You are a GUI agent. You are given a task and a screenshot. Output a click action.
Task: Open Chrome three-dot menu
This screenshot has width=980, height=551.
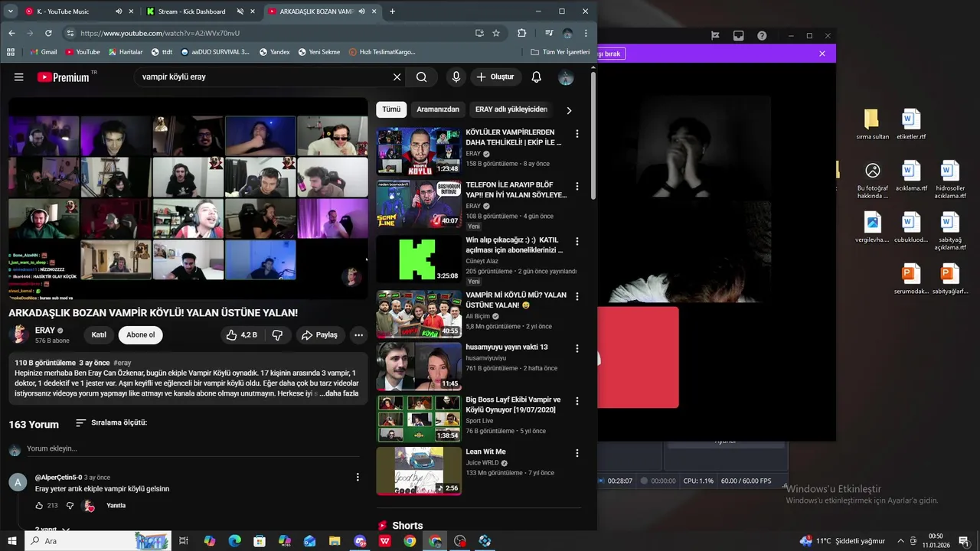586,34
